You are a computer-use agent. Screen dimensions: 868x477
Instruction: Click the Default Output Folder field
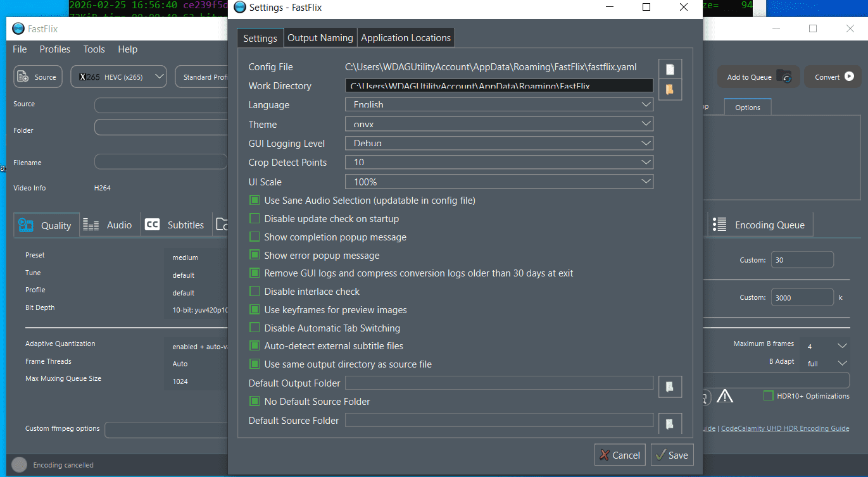pyautogui.click(x=499, y=383)
